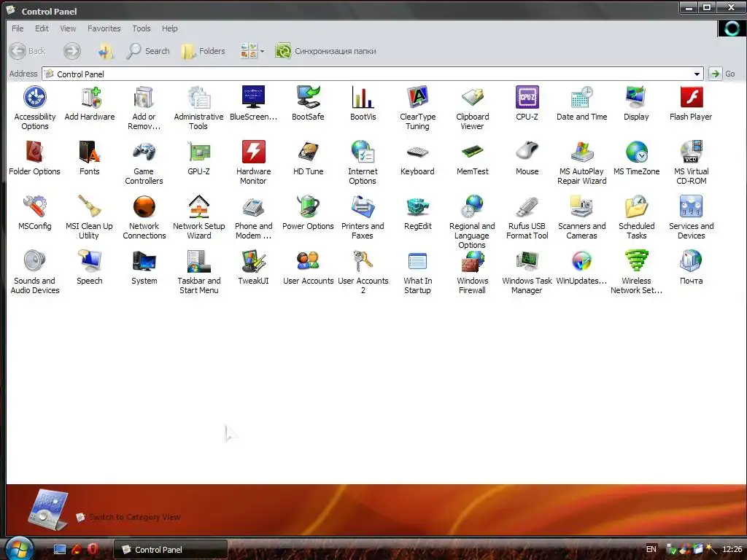Open Scheduled Tasks
The width and height of the screenshot is (747, 560).
pos(636,217)
